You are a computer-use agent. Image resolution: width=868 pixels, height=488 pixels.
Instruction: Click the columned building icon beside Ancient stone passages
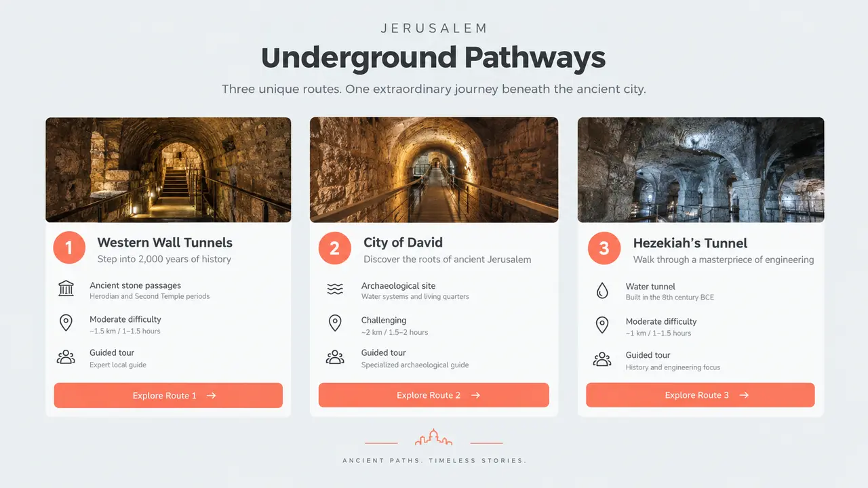[x=66, y=289]
